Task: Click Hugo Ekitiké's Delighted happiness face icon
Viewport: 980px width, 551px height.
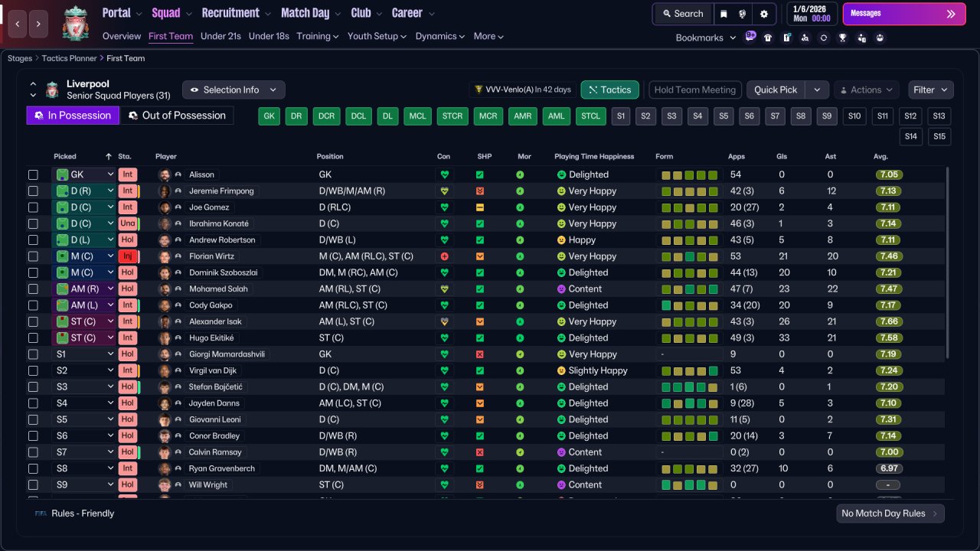Action: 561,338
